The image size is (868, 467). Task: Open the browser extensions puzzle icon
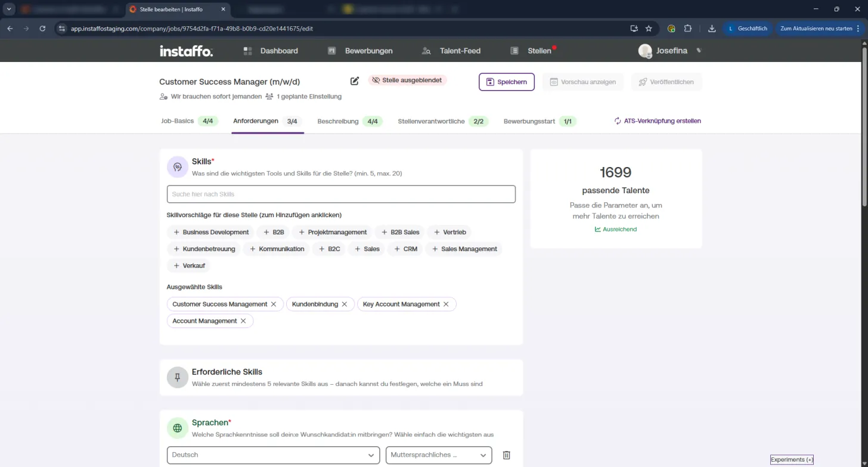688,28
